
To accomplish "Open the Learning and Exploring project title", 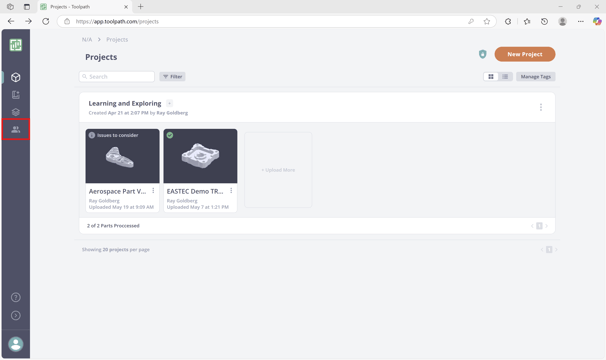I will [125, 103].
